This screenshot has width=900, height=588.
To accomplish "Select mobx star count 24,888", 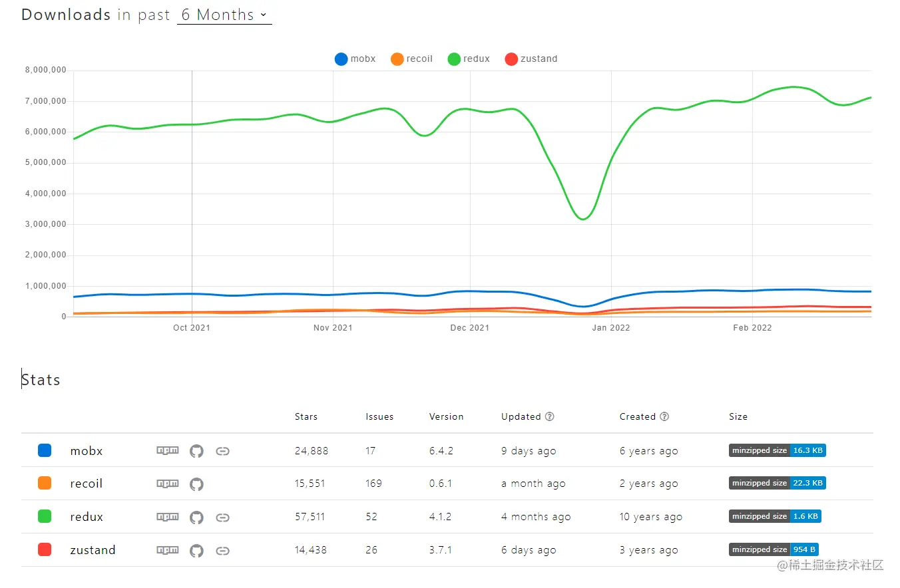I will click(x=312, y=451).
